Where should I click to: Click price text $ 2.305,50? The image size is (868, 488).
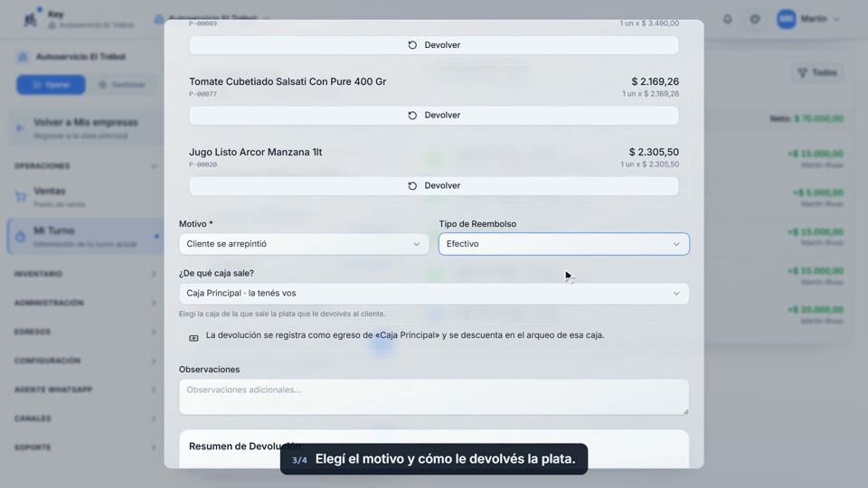point(654,152)
